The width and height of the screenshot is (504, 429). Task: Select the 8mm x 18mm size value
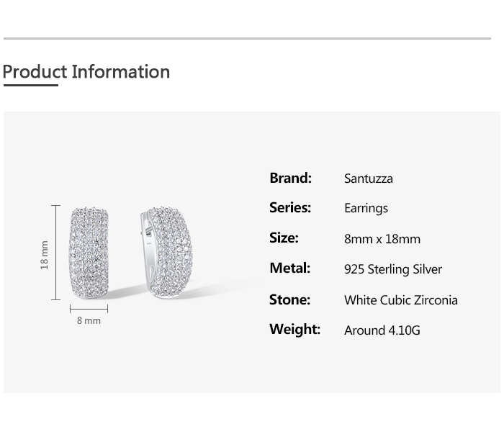click(x=382, y=239)
